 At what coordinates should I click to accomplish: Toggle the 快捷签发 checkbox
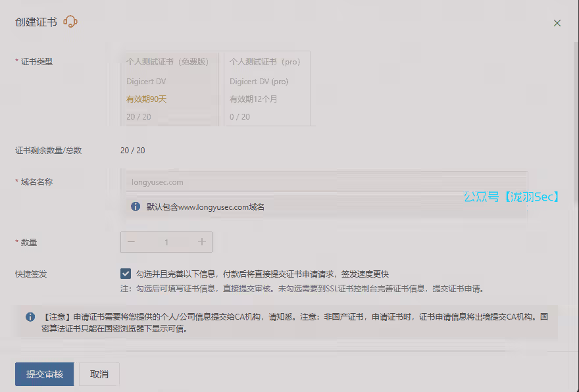pyautogui.click(x=126, y=274)
